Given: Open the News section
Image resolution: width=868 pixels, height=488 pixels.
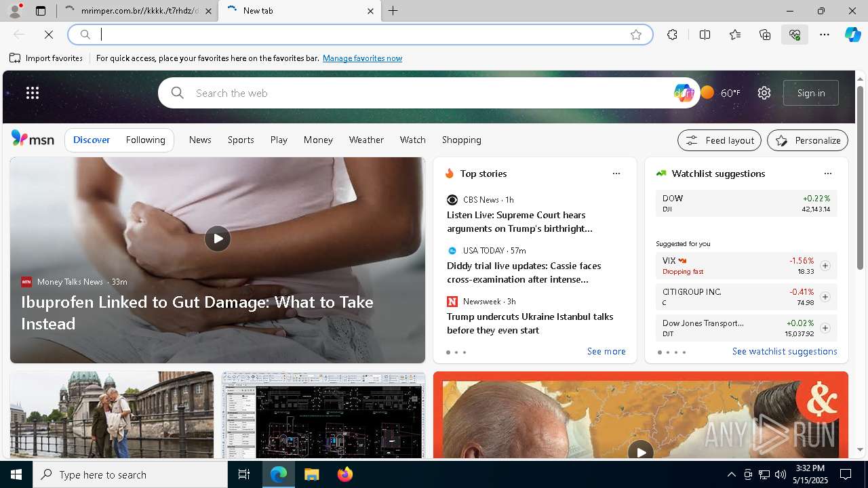Looking at the screenshot, I should point(200,140).
